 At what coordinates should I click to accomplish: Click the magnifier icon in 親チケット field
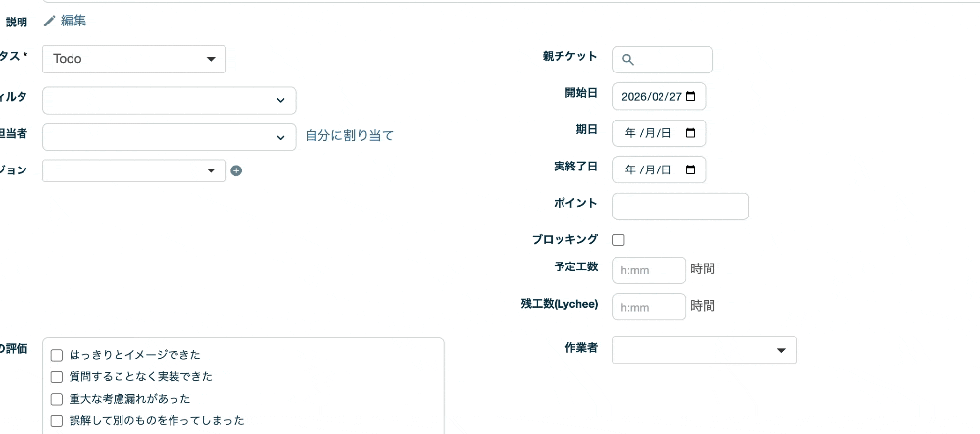click(x=628, y=60)
